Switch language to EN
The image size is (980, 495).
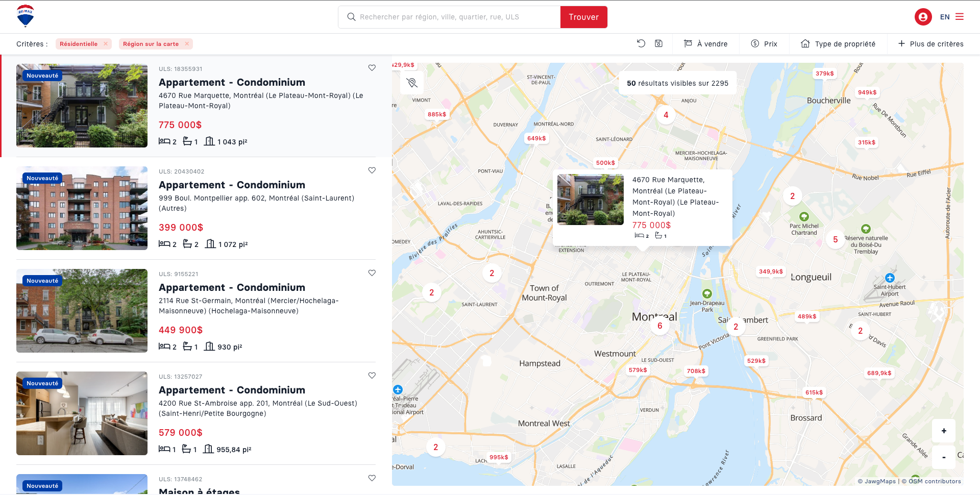click(x=945, y=17)
